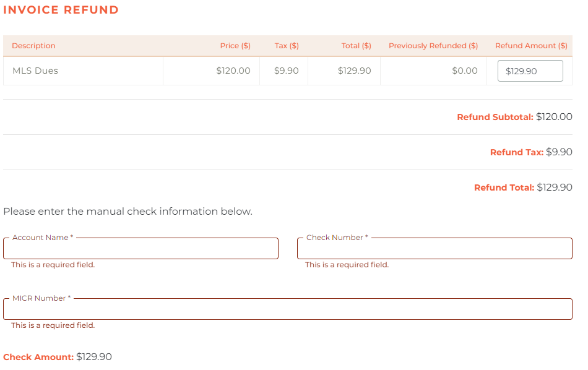The height and width of the screenshot is (370, 588).
Task: Click the Refund Amount input field
Action: coord(530,71)
